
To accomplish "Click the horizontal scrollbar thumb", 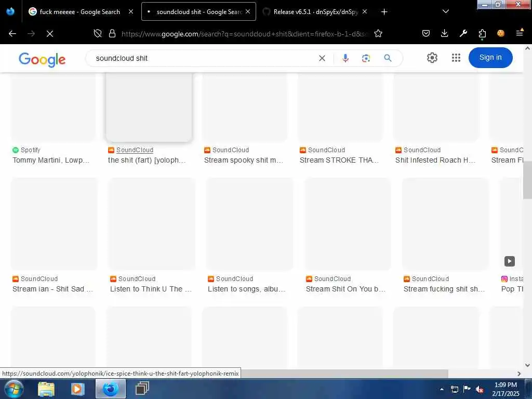I will pos(344,374).
